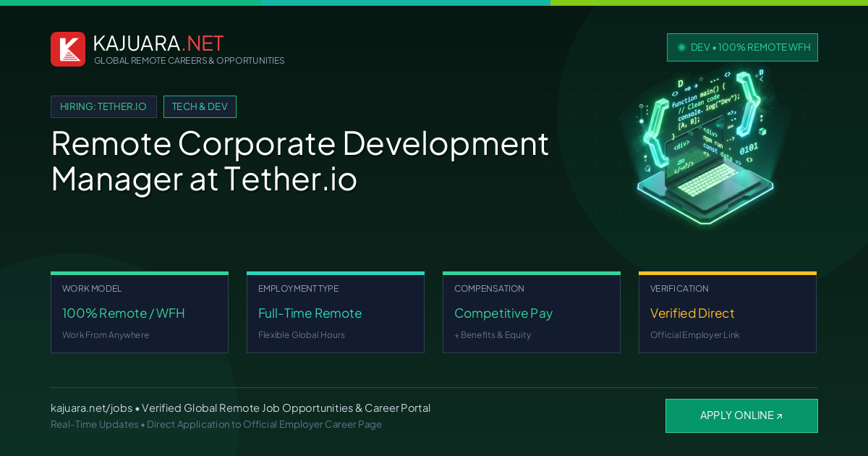The height and width of the screenshot is (456, 868).
Task: Click the red Kajuara K logo icon
Action: pyautogui.click(x=68, y=49)
